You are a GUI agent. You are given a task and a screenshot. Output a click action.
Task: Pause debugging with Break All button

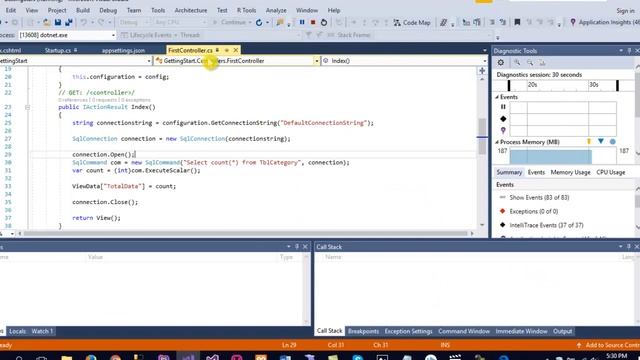[x=302, y=22]
